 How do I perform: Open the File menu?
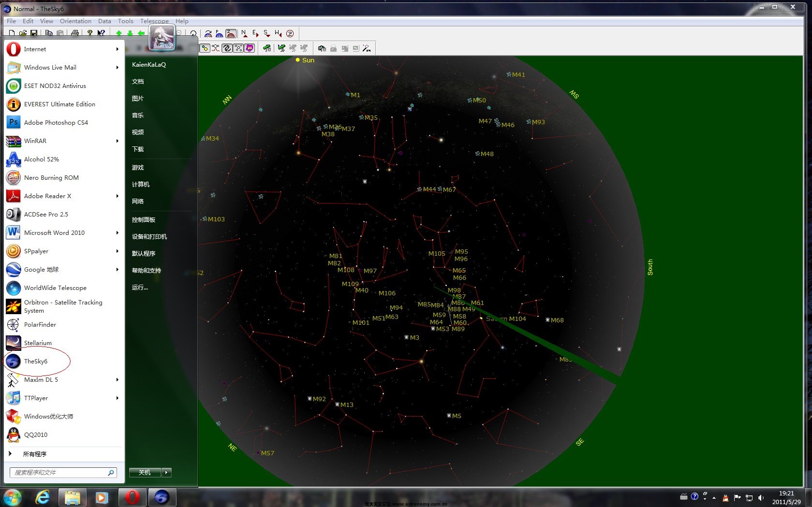click(11, 21)
